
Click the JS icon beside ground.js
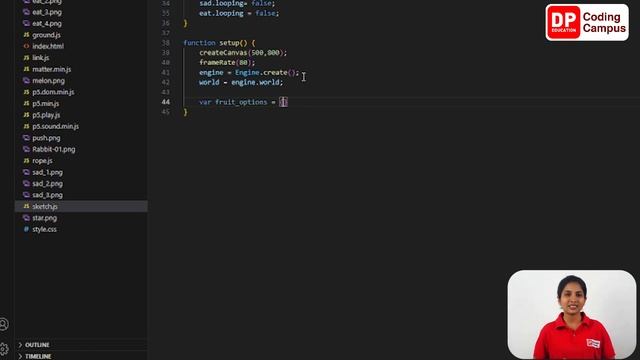click(27, 35)
